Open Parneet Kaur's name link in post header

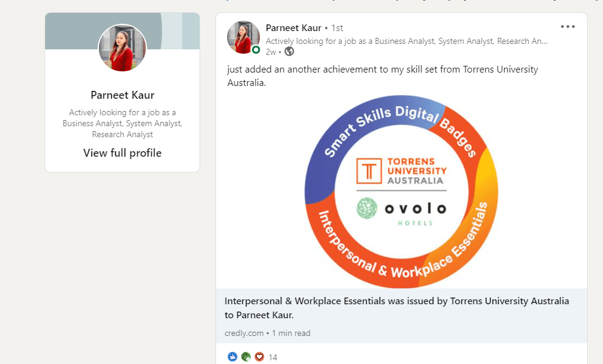point(294,28)
